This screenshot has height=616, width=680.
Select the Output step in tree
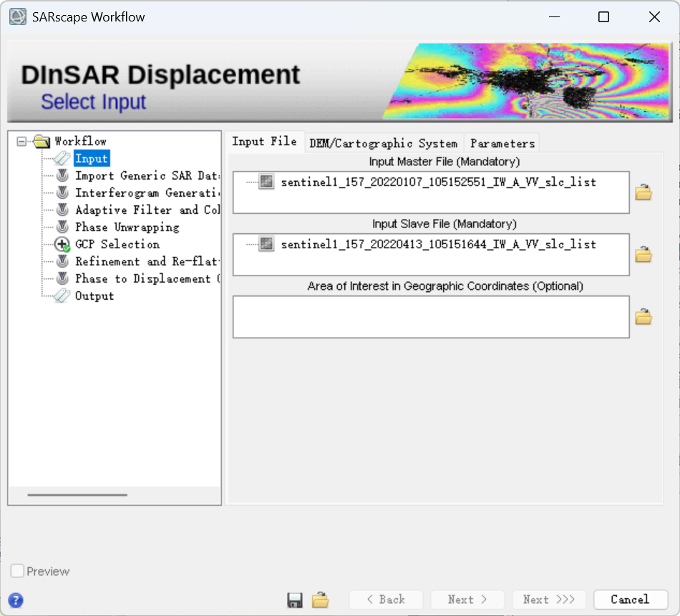tap(94, 295)
